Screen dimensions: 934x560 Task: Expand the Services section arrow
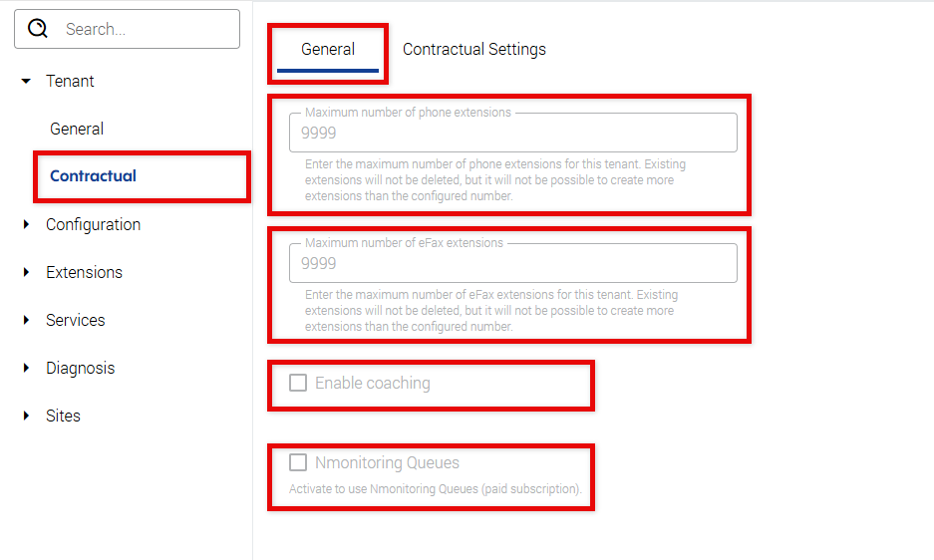[x=26, y=321]
